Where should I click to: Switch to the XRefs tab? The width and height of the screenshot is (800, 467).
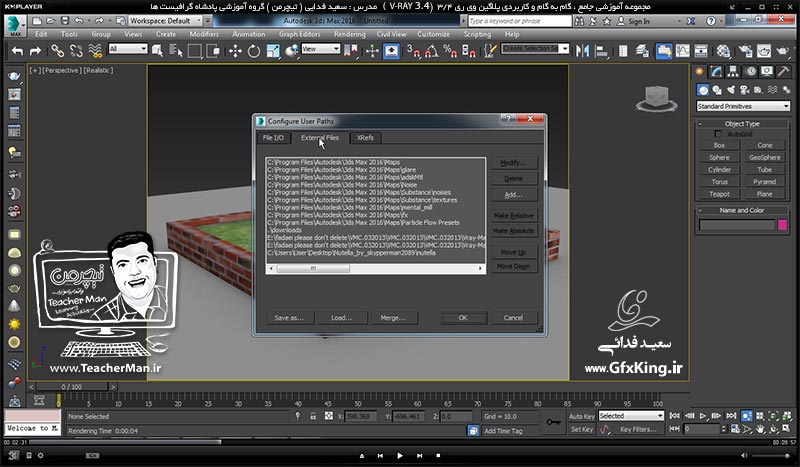click(x=365, y=138)
